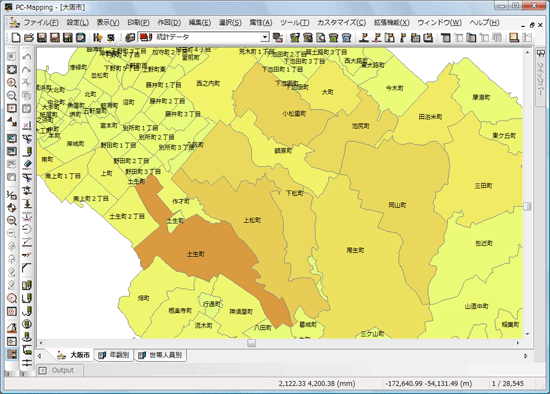Select the diagonal double-arrow pan tool
550x394 pixels.
[x=12, y=121]
